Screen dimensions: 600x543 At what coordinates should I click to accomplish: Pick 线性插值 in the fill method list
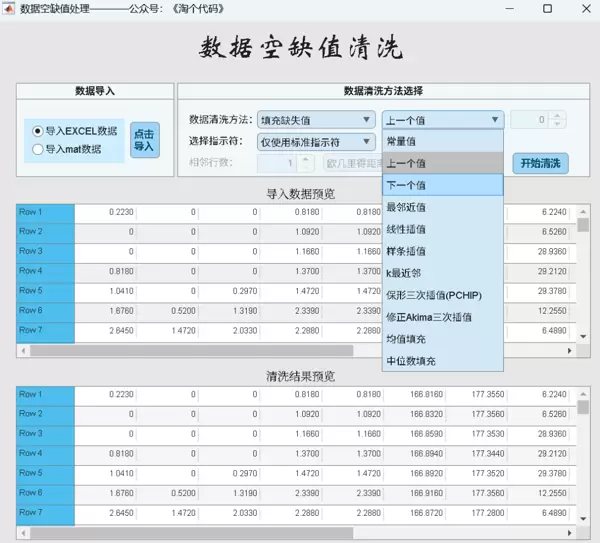442,229
